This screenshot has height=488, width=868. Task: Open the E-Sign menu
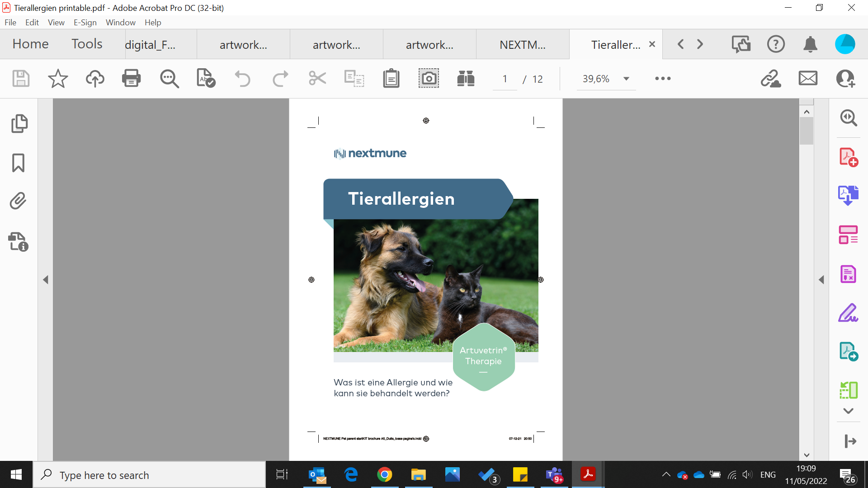click(85, 22)
